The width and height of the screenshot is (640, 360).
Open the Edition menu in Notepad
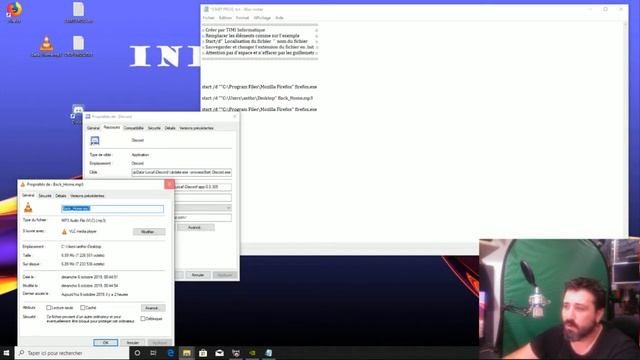[x=225, y=18]
